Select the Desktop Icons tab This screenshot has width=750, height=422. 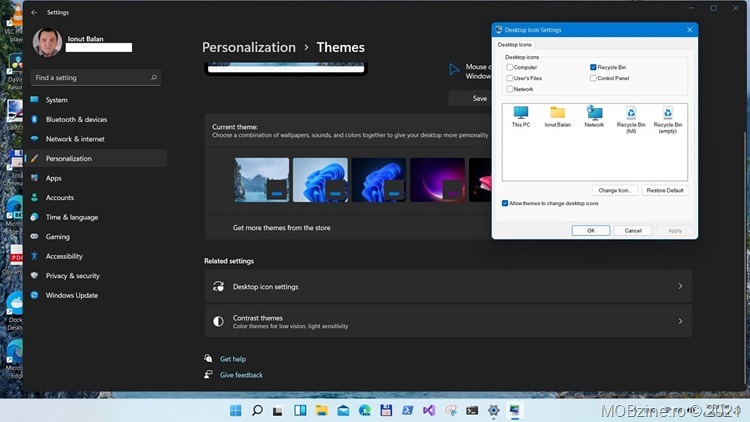click(515, 44)
